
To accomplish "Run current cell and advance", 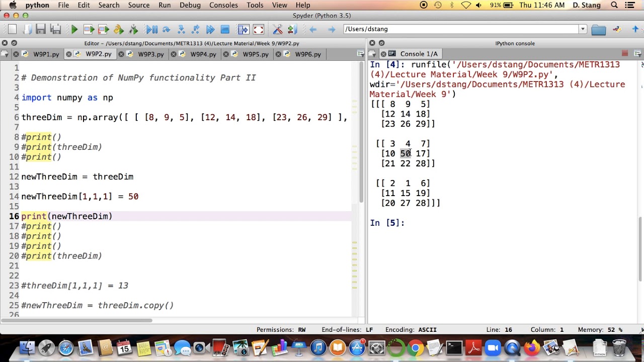I will click(104, 29).
